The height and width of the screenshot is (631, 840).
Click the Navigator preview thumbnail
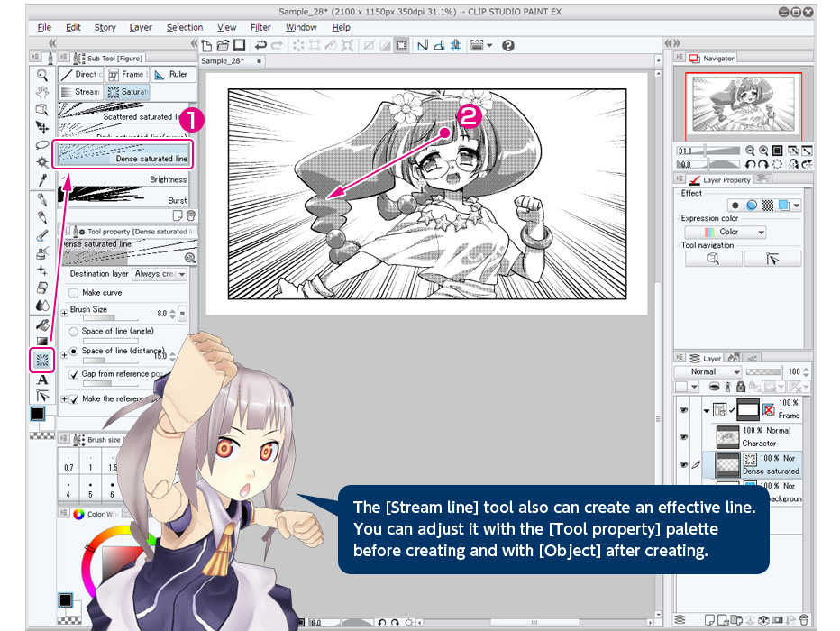point(743,103)
